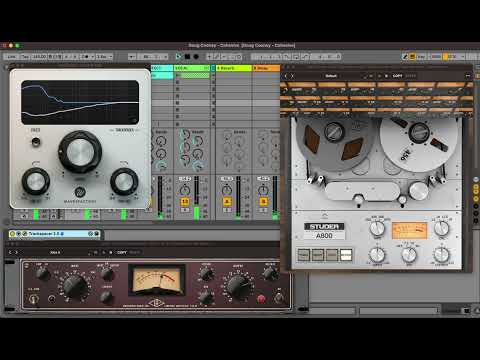Click the Studer bottom-middle knob
This screenshot has height=360, width=480.
pos(409,255)
